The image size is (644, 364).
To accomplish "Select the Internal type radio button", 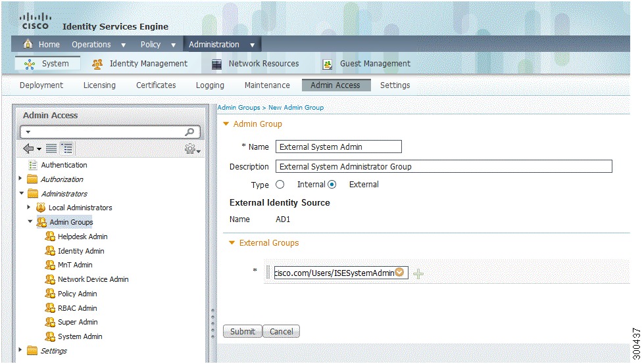I will click(x=280, y=185).
